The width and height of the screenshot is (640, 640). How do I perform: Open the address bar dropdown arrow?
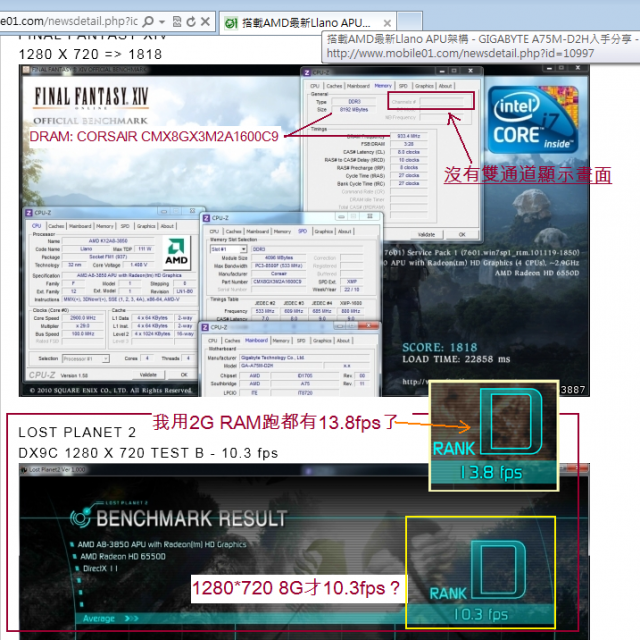(x=162, y=21)
